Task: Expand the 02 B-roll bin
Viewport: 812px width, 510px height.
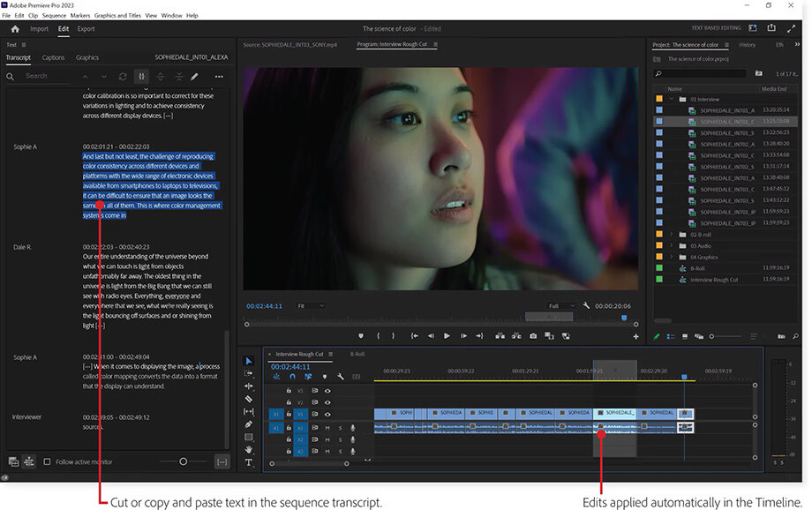Action: (x=671, y=235)
